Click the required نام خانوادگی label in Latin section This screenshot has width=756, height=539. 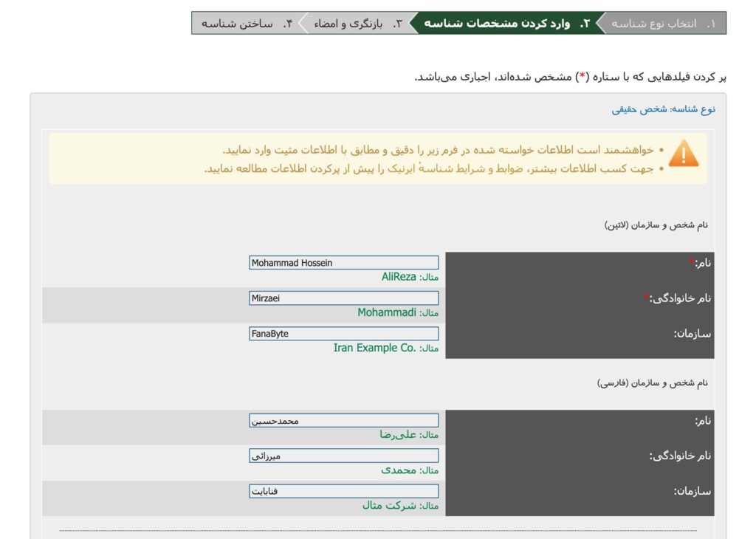678,298
